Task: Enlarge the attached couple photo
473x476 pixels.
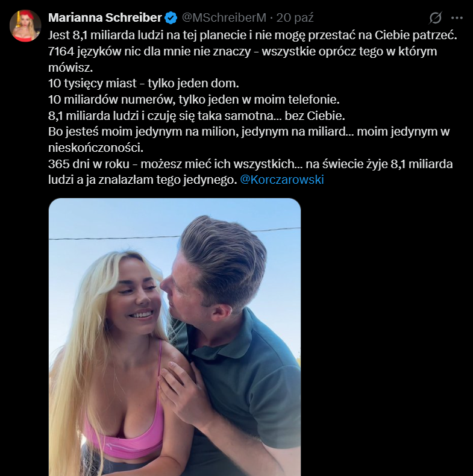Action: click(x=174, y=337)
